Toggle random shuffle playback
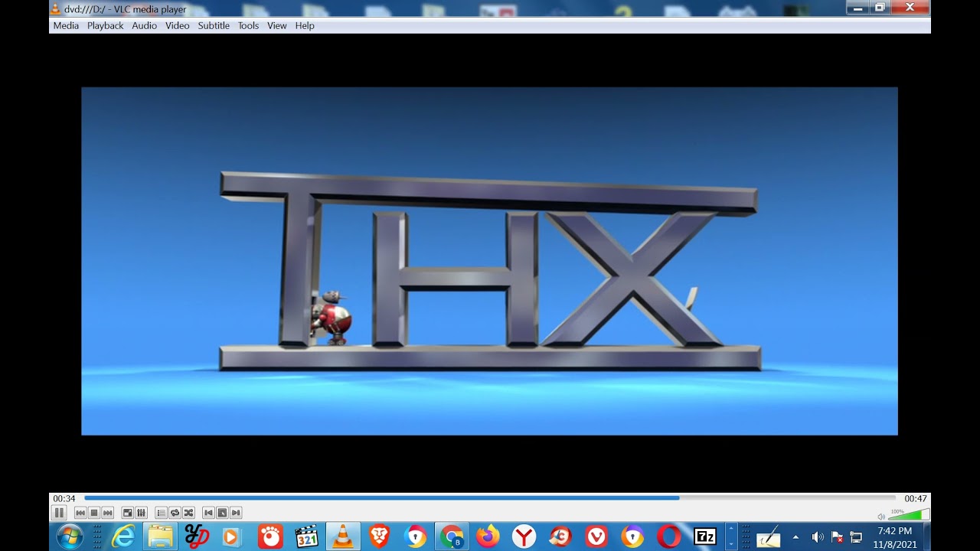 188,513
